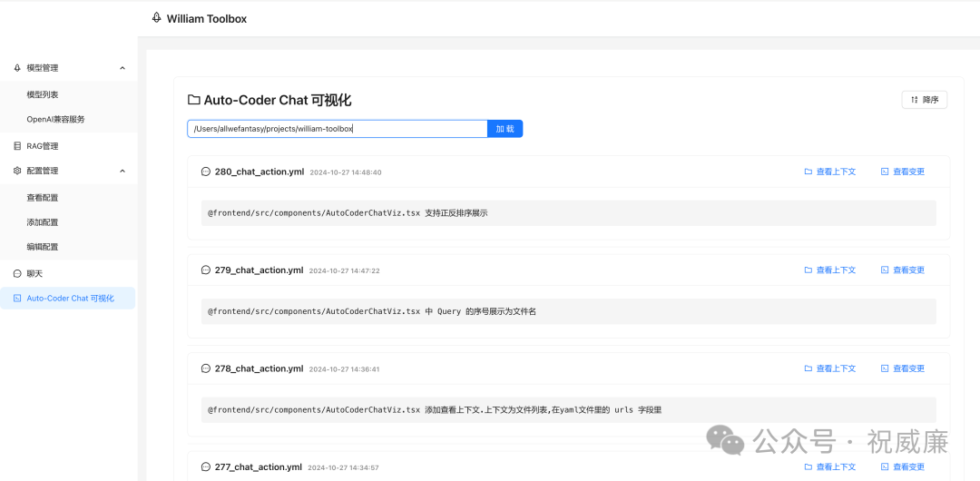Select Auto-Coder Chat 可视化 sidebar item

coord(69,299)
